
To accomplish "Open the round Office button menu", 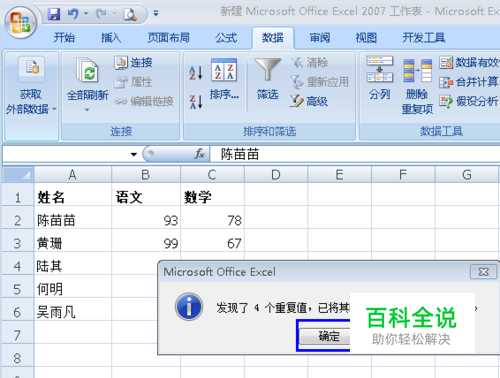I will (21, 22).
